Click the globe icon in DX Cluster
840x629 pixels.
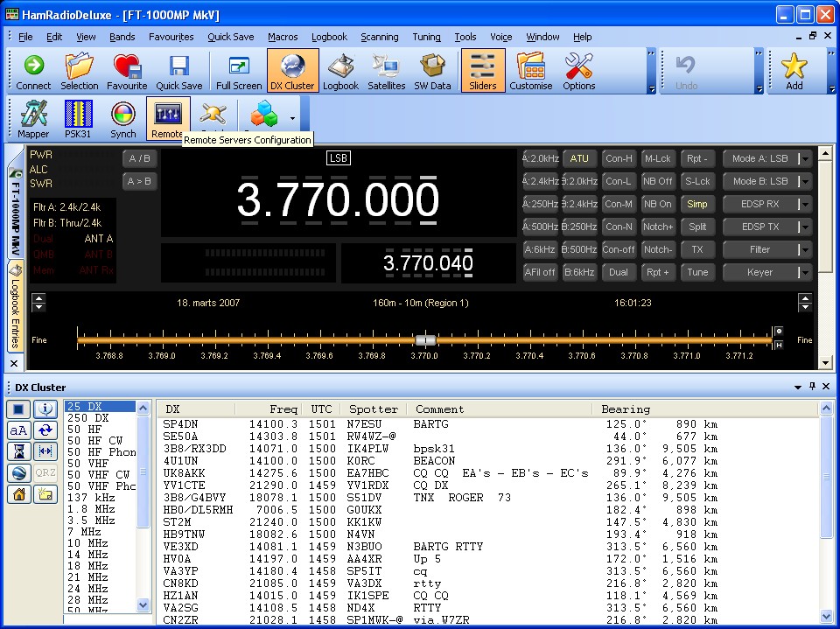click(18, 472)
